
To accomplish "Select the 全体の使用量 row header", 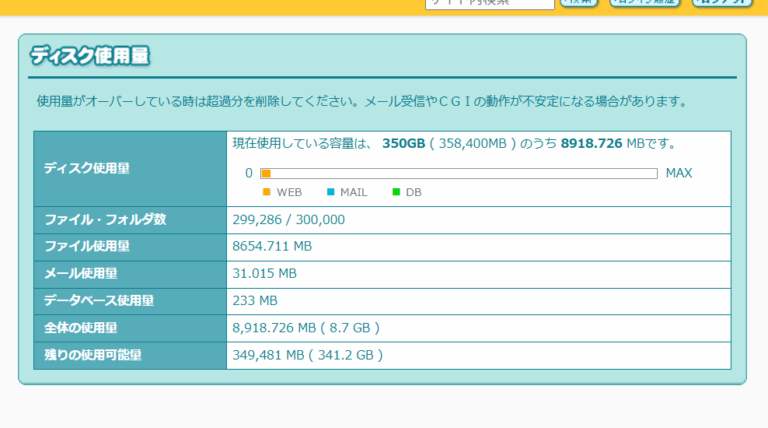I will pos(80,327).
